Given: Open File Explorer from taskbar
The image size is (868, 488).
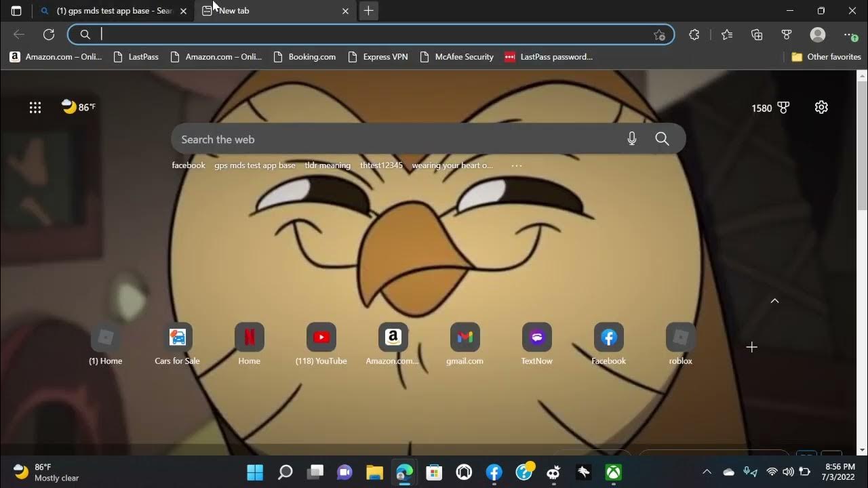Looking at the screenshot, I should tap(374, 472).
